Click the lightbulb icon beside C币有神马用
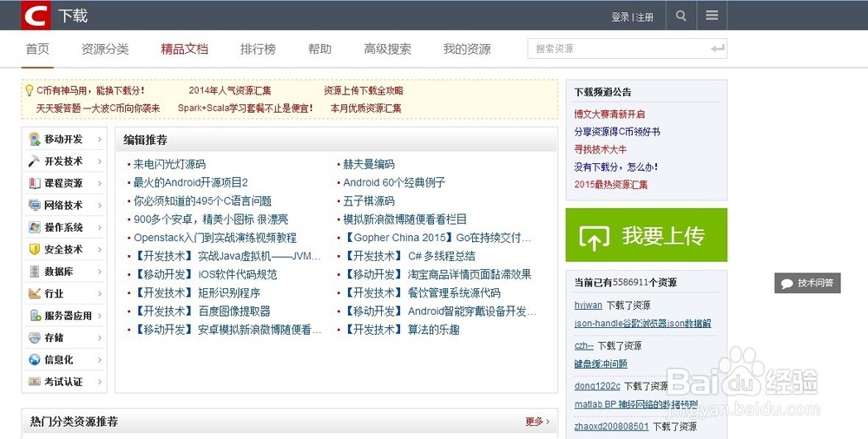 click(x=30, y=90)
